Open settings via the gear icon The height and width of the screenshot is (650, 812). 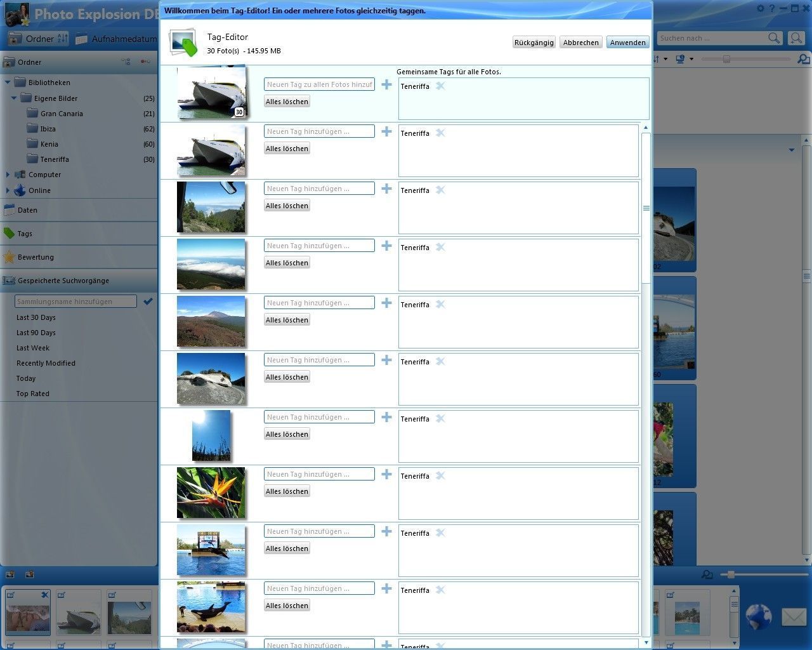[x=761, y=9]
